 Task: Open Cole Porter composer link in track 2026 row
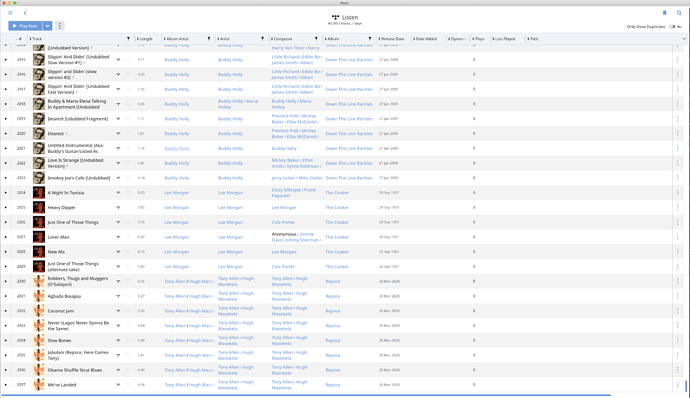tap(283, 222)
